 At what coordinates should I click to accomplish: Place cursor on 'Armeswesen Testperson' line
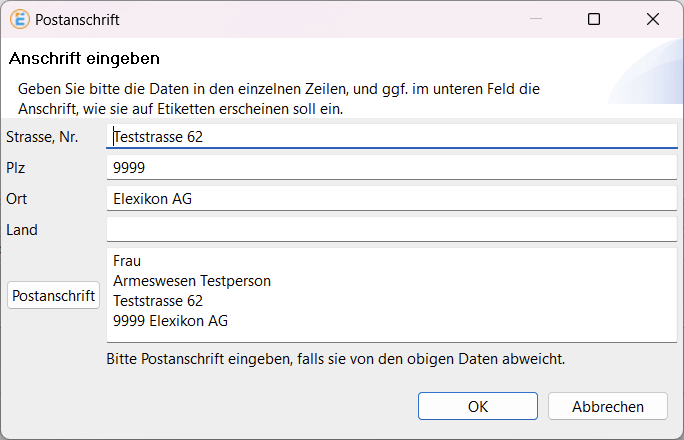(192, 281)
